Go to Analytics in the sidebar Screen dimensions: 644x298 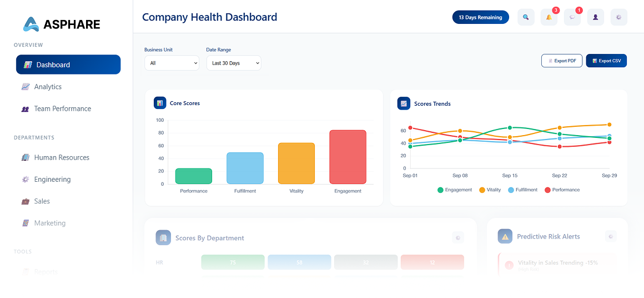[48, 87]
